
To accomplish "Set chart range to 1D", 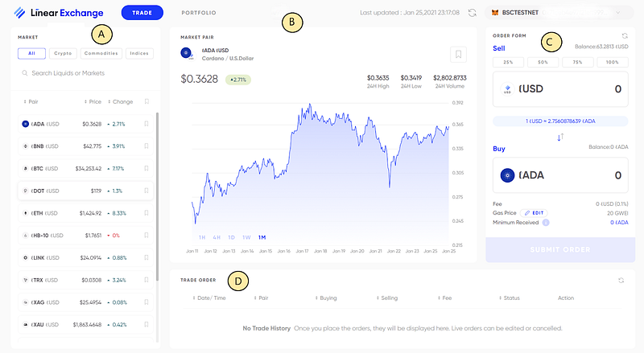I will coord(232,237).
